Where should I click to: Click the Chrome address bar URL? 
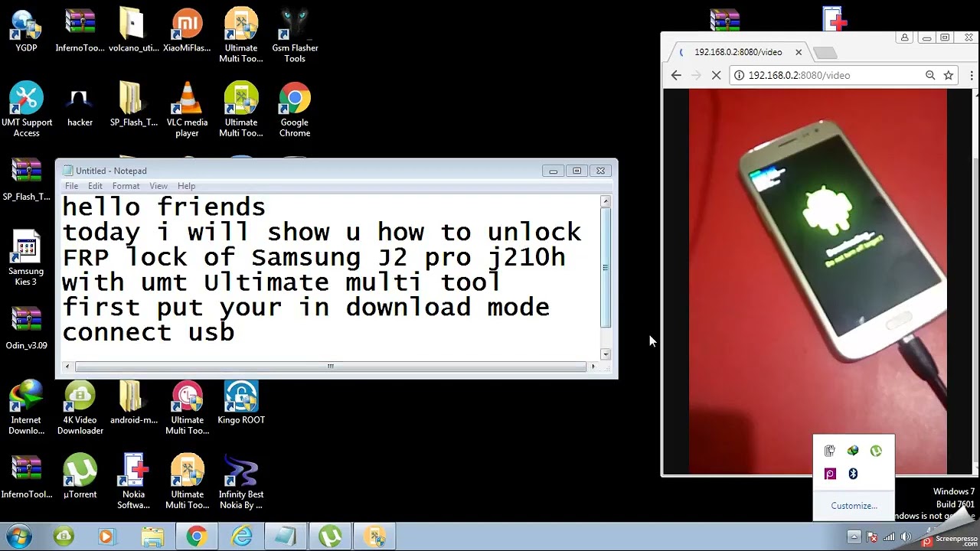click(799, 75)
